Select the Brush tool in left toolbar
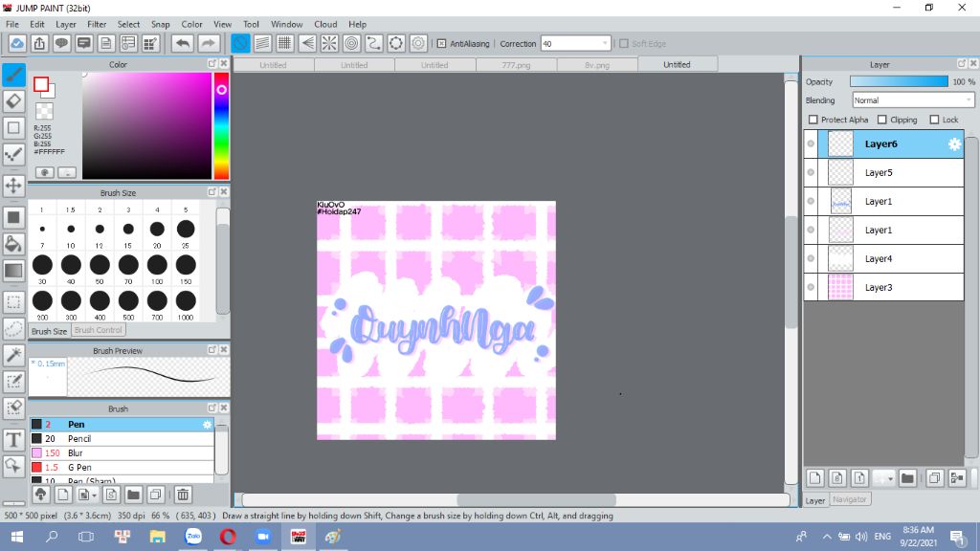The image size is (980, 551). click(13, 75)
